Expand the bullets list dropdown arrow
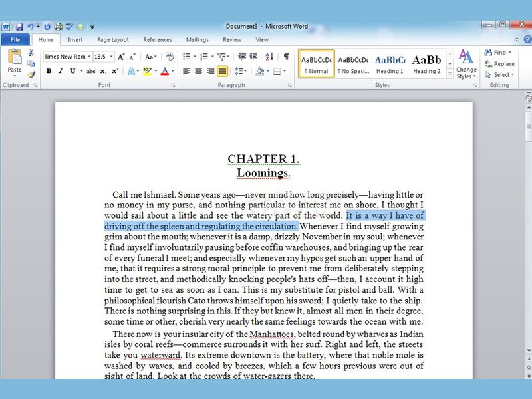The width and height of the screenshot is (532, 399). pyautogui.click(x=194, y=57)
